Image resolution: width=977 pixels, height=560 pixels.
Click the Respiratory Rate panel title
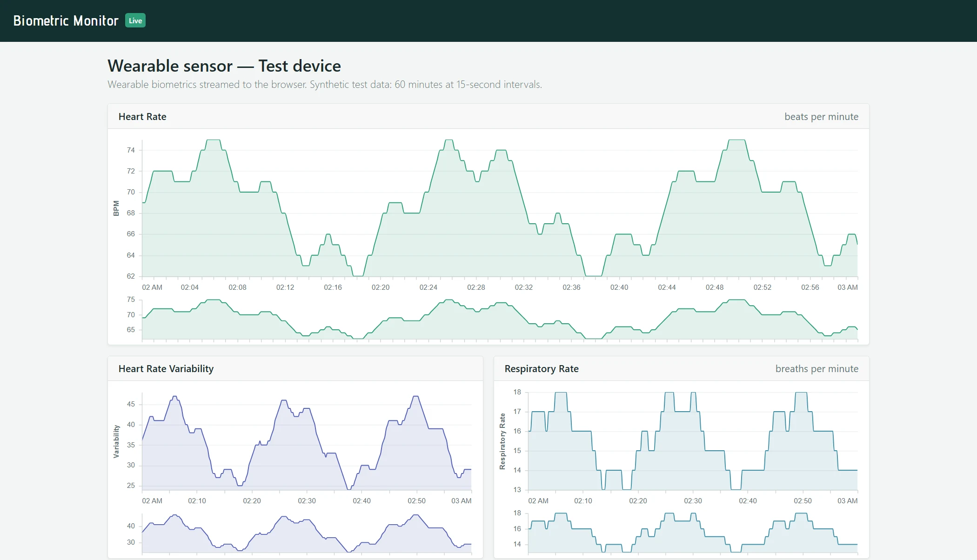pos(542,369)
